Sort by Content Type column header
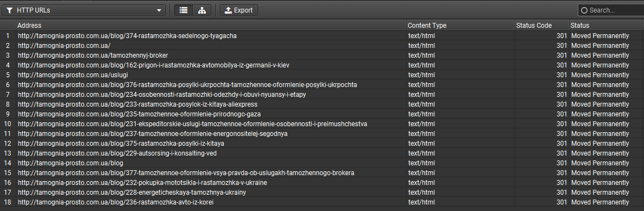 pyautogui.click(x=460, y=26)
